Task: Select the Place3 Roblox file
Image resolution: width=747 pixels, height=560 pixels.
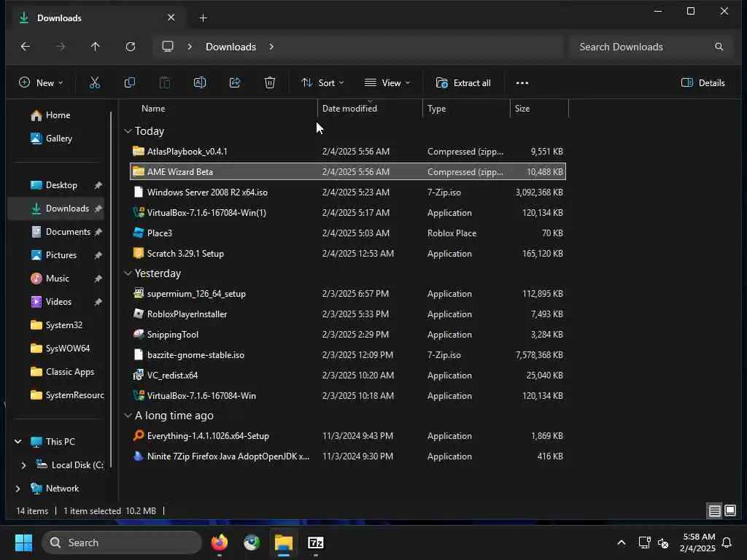Action: coord(348,233)
